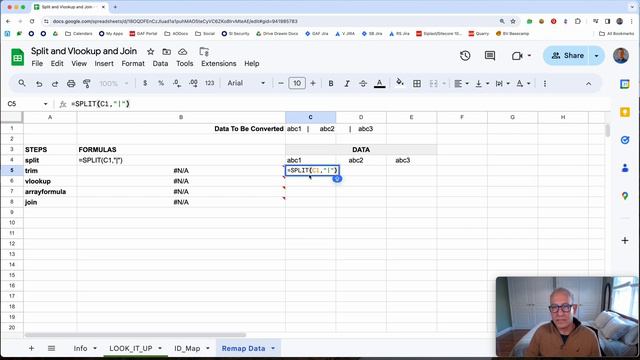Click the redo arrow
This screenshot has width=640, height=360.
(55, 83)
